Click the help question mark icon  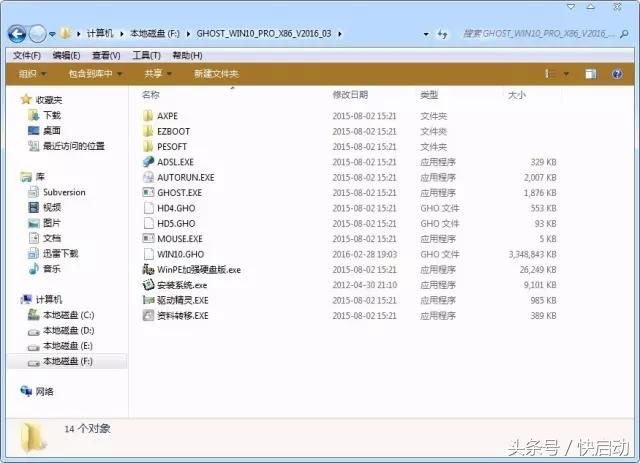click(x=617, y=74)
